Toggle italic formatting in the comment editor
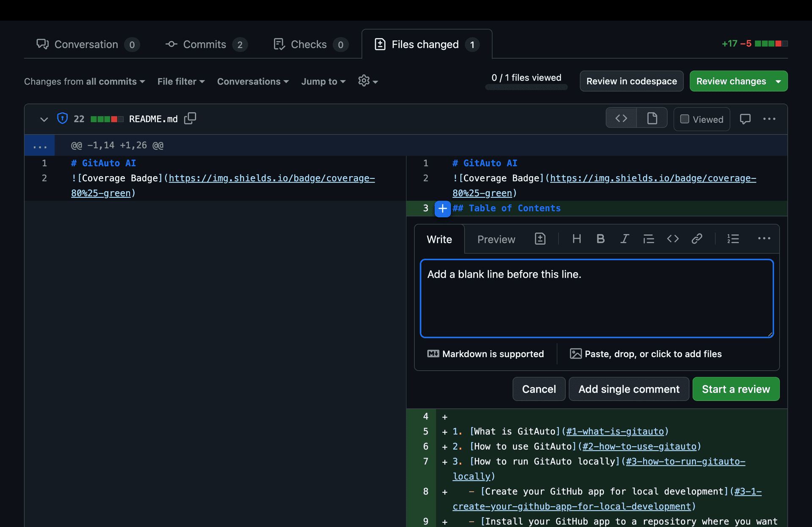Image resolution: width=812 pixels, height=527 pixels. tap(625, 239)
